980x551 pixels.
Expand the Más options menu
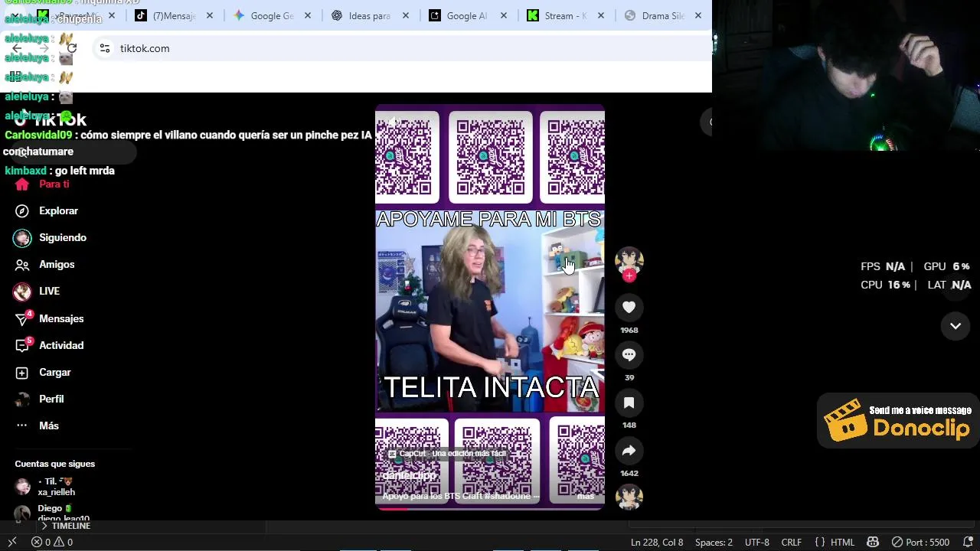(38, 426)
